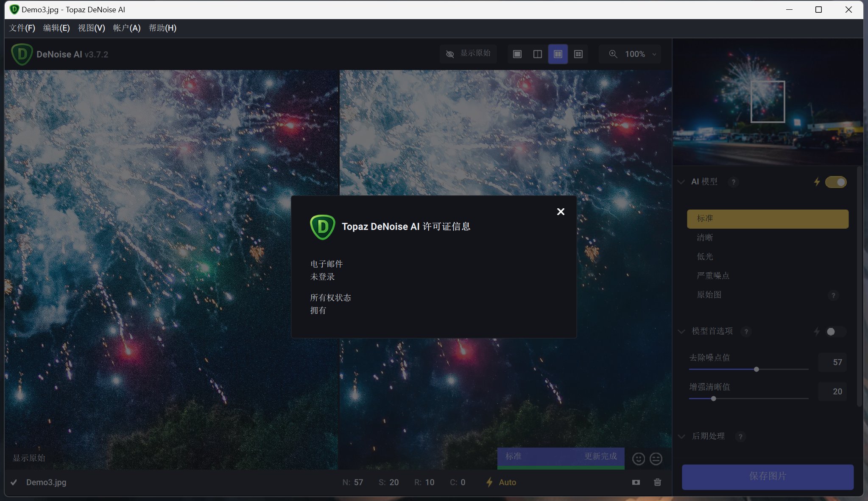
Task: Open the 帐户(A) menu
Action: tap(127, 28)
